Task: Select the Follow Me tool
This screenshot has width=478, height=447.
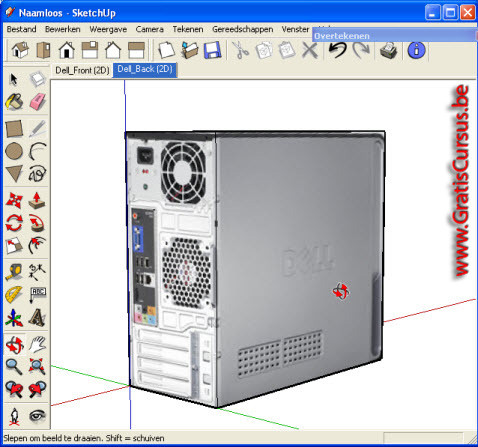Action: click(x=37, y=223)
